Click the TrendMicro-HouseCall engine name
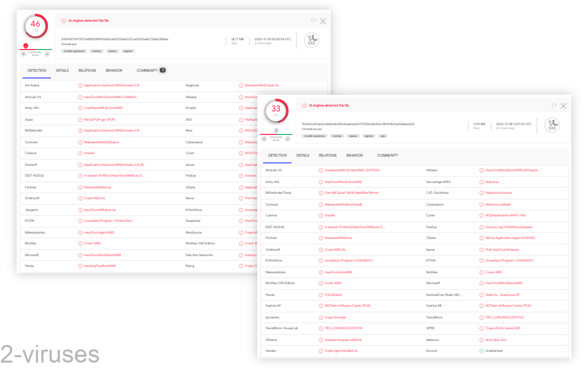This screenshot has width=588, height=368. 282,328
